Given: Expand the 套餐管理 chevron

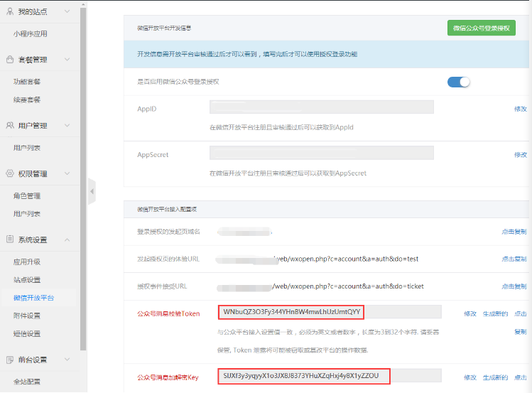Looking at the screenshot, I should 67,60.
